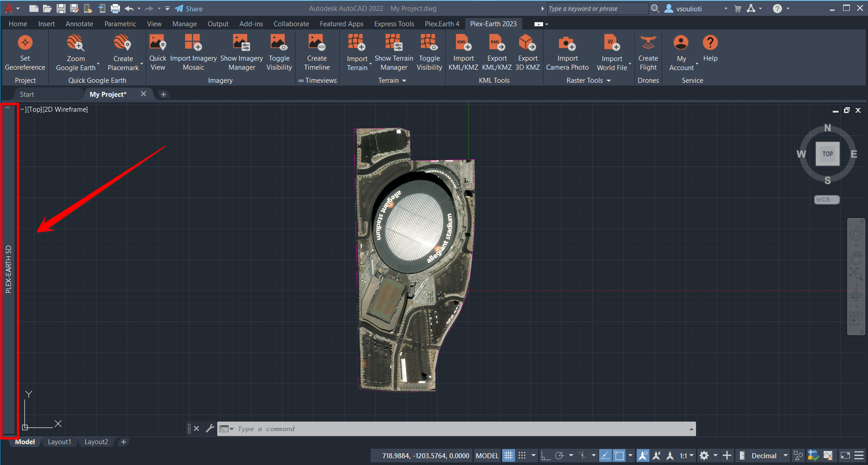Viewport: 868px width, 465px height.
Task: Click the Open file icon in quick access toolbar
Action: coord(47,9)
